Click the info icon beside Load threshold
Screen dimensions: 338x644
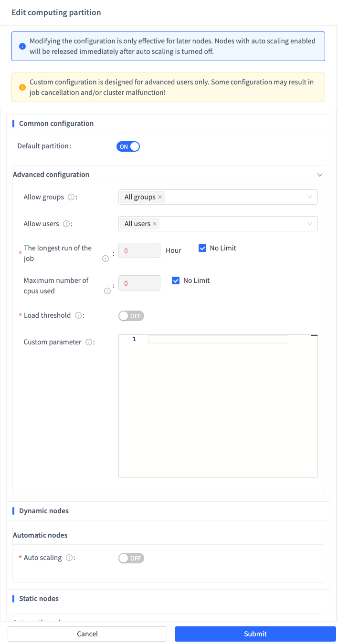point(78,315)
